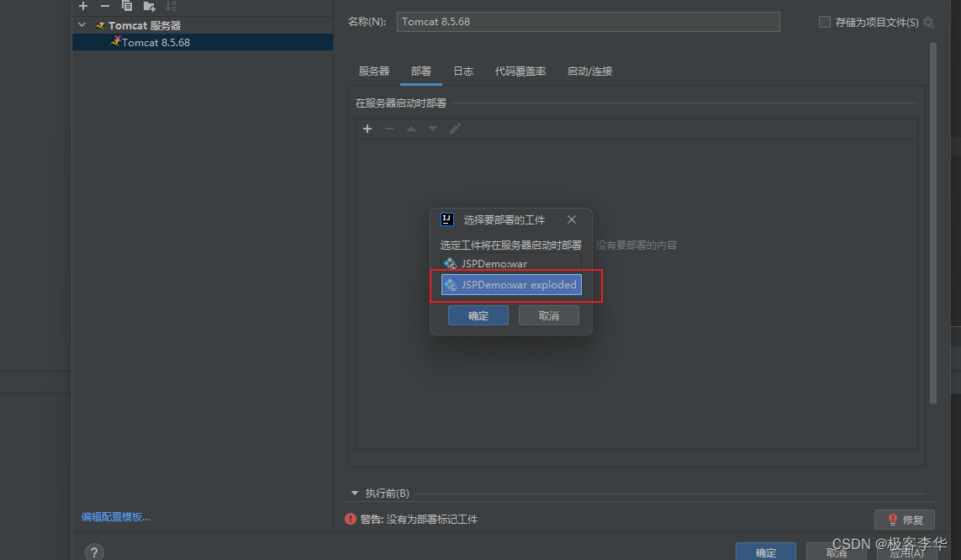Create a new configuration folder
The image size is (961, 560).
pos(149,6)
